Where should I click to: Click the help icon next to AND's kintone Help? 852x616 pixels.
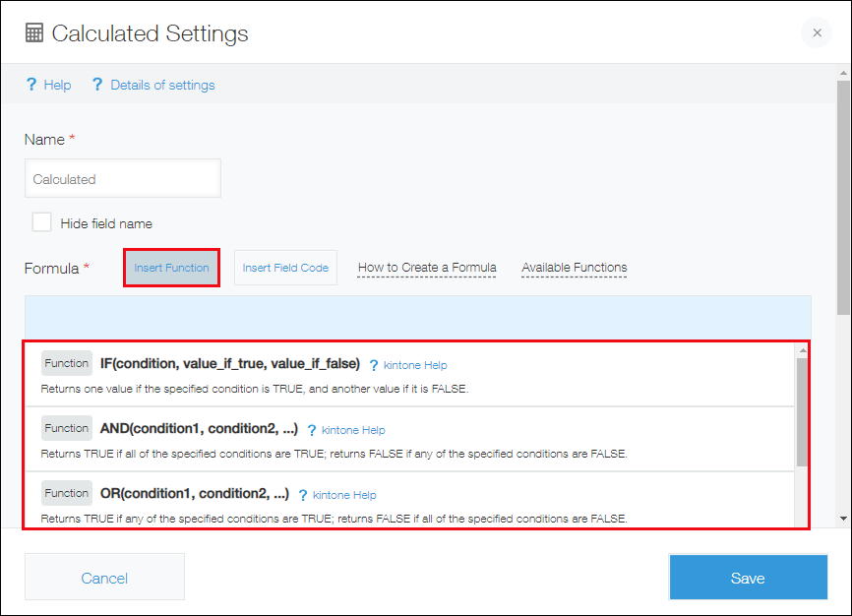[312, 430]
